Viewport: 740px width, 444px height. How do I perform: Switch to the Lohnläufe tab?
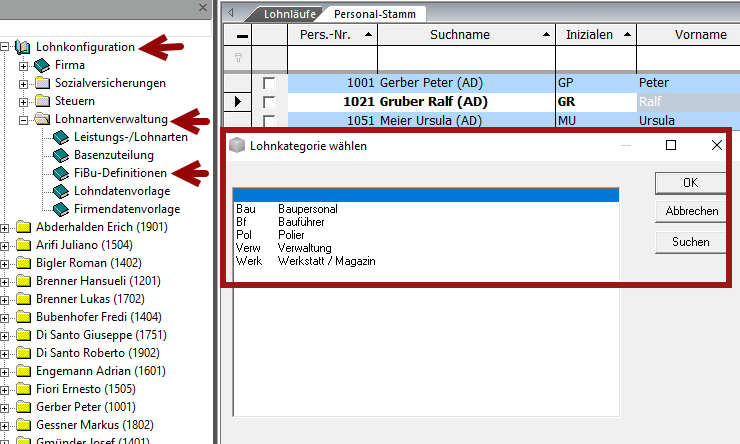pos(289,14)
